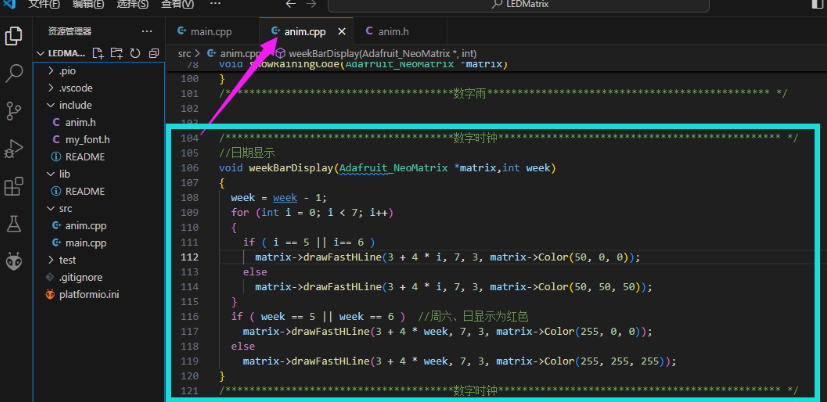Close the anim.cpp tab
This screenshot has width=827, height=402.
click(x=342, y=32)
